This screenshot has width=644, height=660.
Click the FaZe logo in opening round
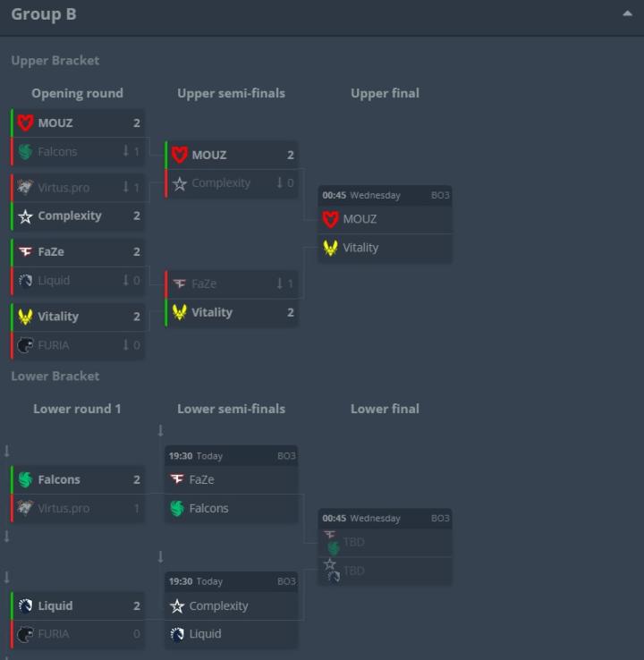tap(25, 252)
